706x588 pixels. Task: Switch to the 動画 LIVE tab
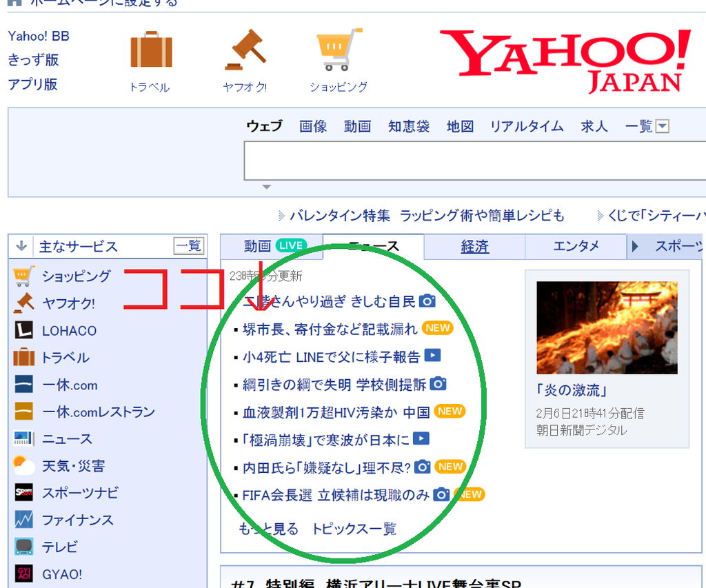click(x=272, y=246)
